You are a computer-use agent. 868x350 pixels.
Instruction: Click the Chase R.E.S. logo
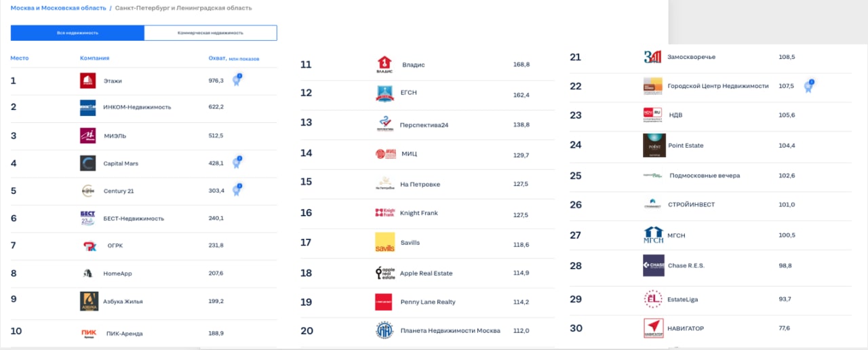click(654, 265)
